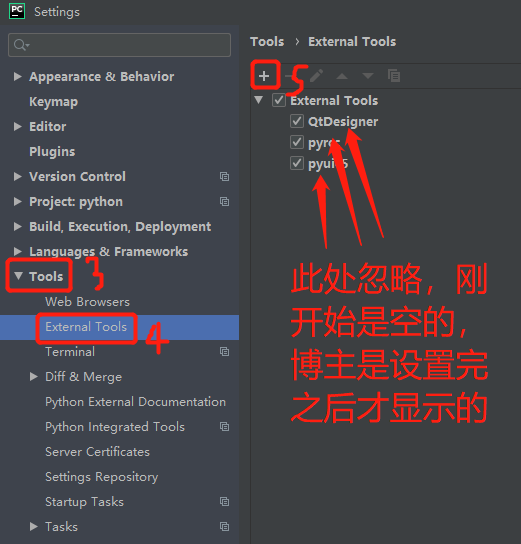Open the Keymap settings page

(x=53, y=102)
